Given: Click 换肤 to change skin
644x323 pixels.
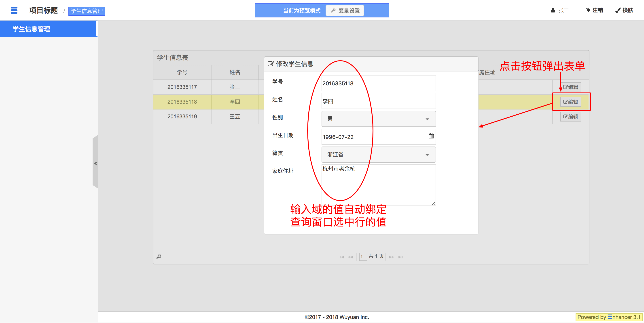Looking at the screenshot, I should [x=624, y=10].
